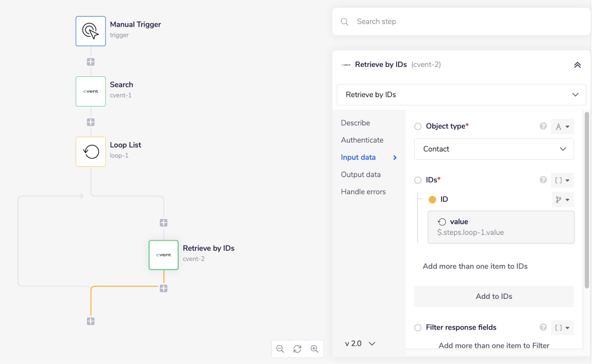Open the v 2.0 version selector
Screen dimensions: 592x364
[360, 343]
